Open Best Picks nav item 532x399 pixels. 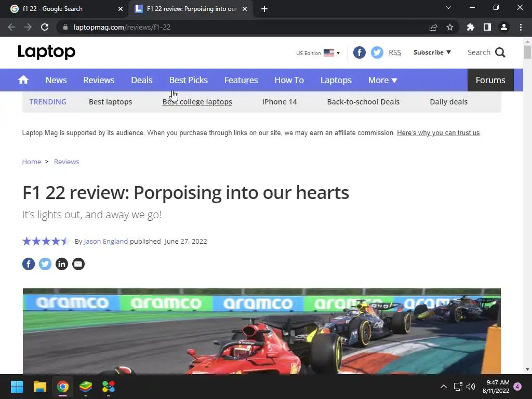click(188, 80)
